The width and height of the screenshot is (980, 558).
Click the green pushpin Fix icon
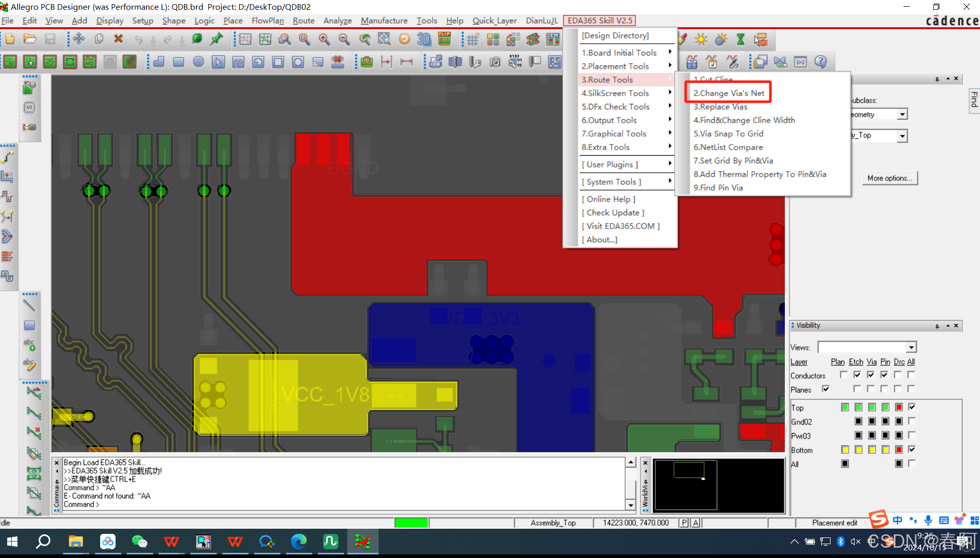click(217, 39)
